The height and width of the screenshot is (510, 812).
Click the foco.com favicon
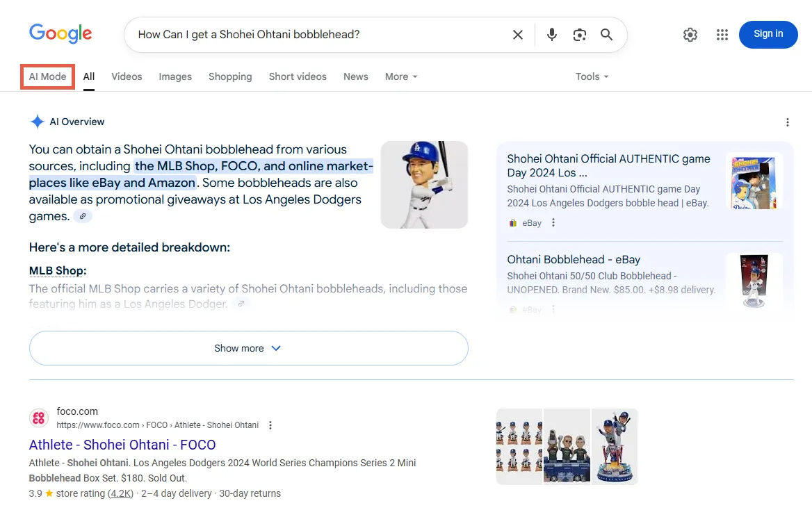(39, 418)
